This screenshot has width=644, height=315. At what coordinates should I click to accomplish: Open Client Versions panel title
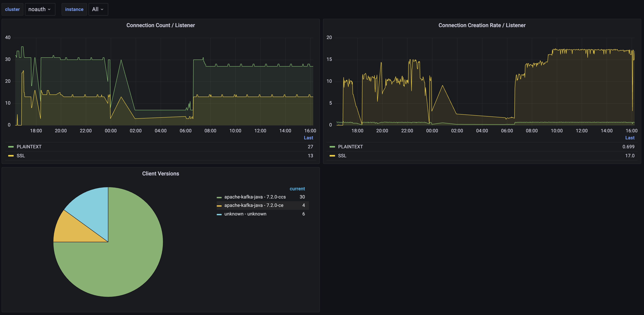pos(161,174)
